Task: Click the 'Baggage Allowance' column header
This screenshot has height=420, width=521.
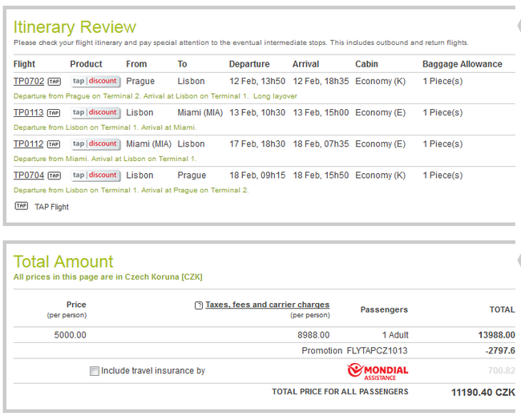Action: pos(462,64)
